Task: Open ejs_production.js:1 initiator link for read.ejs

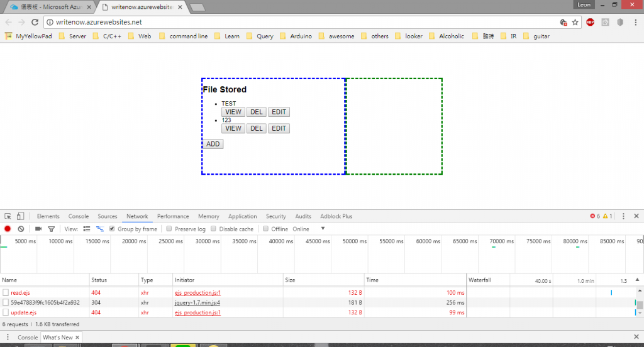Action: tap(197, 293)
